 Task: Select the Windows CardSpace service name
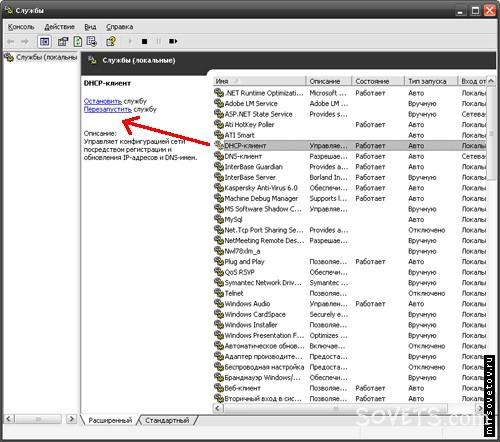tap(255, 314)
